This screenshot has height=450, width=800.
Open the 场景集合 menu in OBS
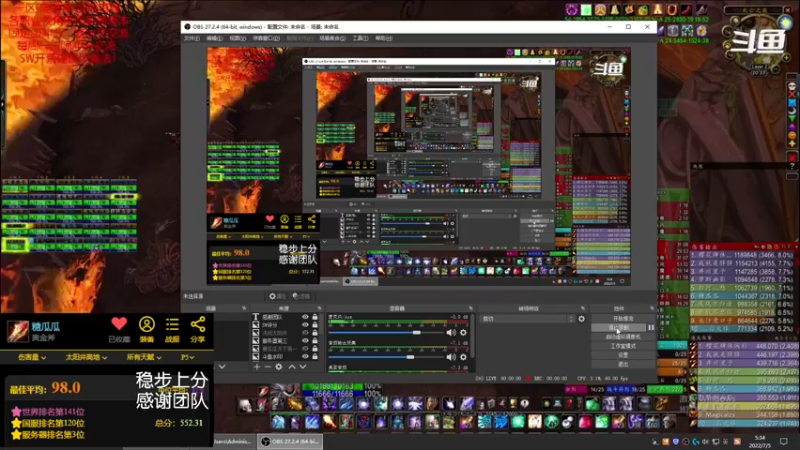(x=332, y=38)
